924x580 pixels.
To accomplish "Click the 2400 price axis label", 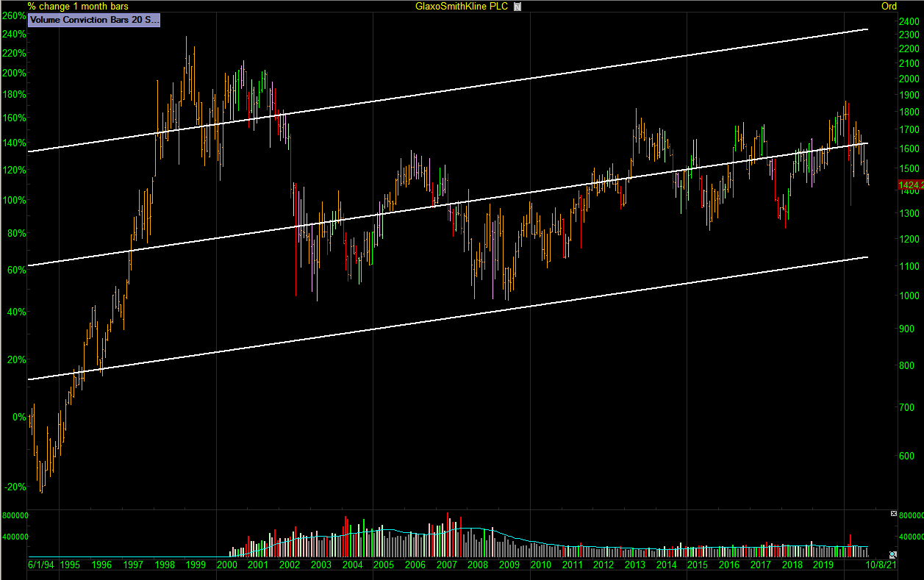I will (x=909, y=21).
